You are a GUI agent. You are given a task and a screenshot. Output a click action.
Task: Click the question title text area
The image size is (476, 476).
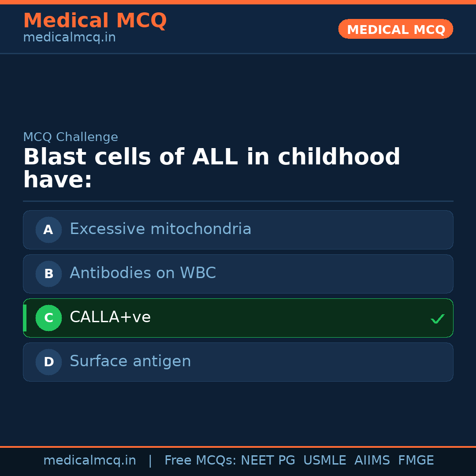[x=212, y=167]
